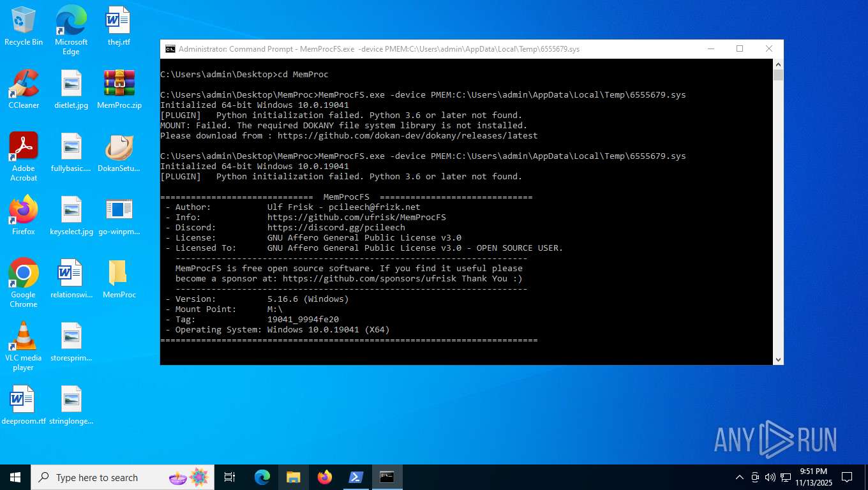Click the taskbar search box
The image size is (868, 490).
point(123,477)
